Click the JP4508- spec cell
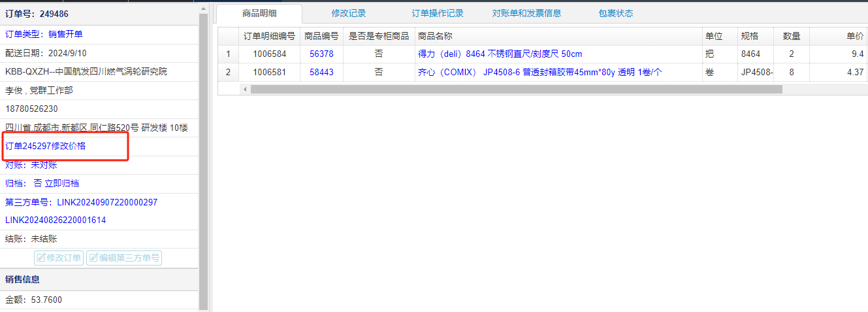The height and width of the screenshot is (312, 868). 755,72
